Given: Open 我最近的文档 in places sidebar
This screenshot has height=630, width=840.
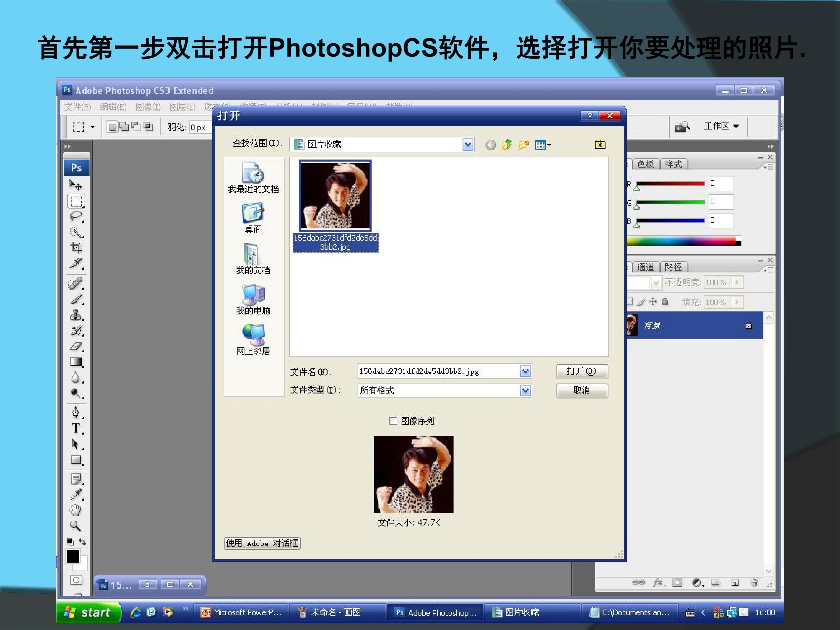Looking at the screenshot, I should [x=253, y=177].
